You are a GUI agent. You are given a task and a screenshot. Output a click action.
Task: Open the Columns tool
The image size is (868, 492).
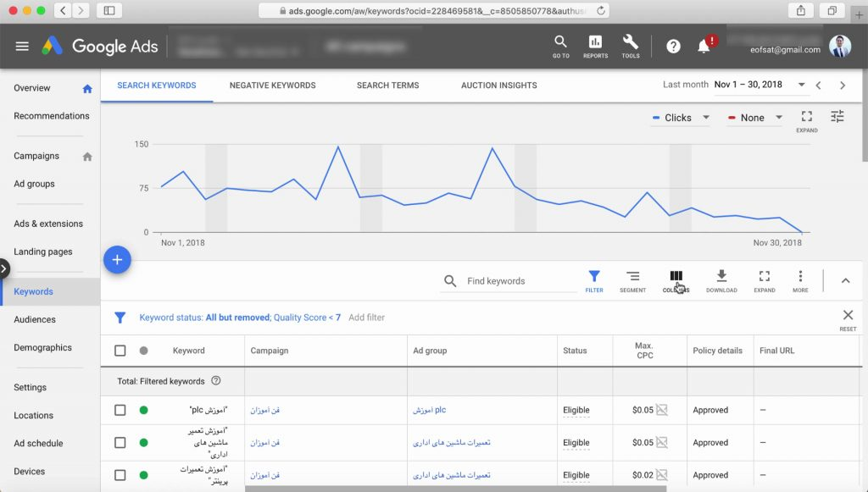click(x=676, y=281)
